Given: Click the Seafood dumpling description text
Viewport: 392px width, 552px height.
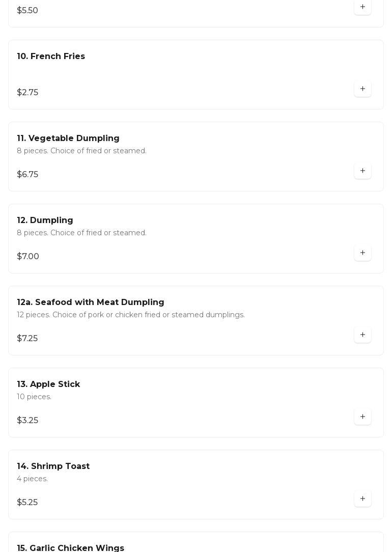Looking at the screenshot, I should coord(131,315).
